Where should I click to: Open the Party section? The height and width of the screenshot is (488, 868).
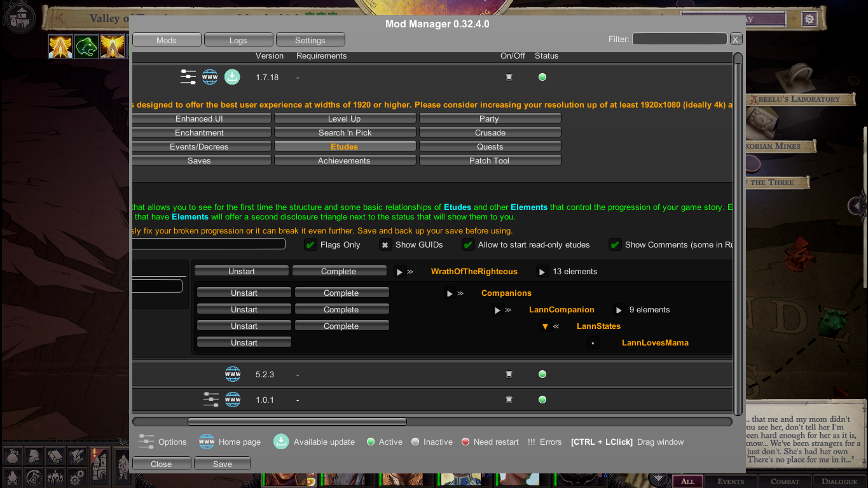point(490,118)
